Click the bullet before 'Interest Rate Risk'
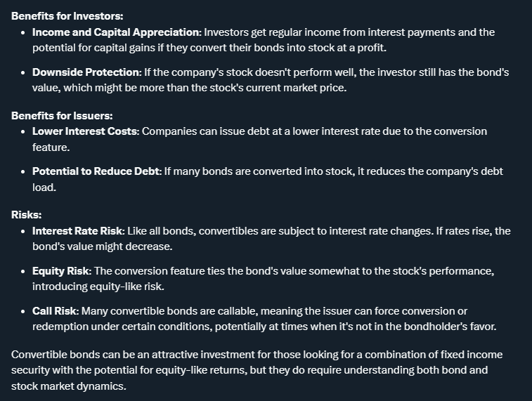 coord(22,232)
